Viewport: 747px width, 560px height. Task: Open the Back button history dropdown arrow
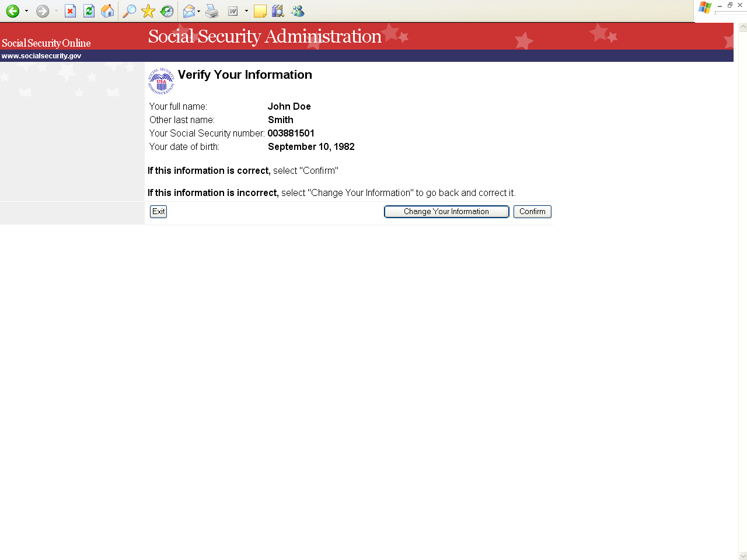[x=26, y=11]
